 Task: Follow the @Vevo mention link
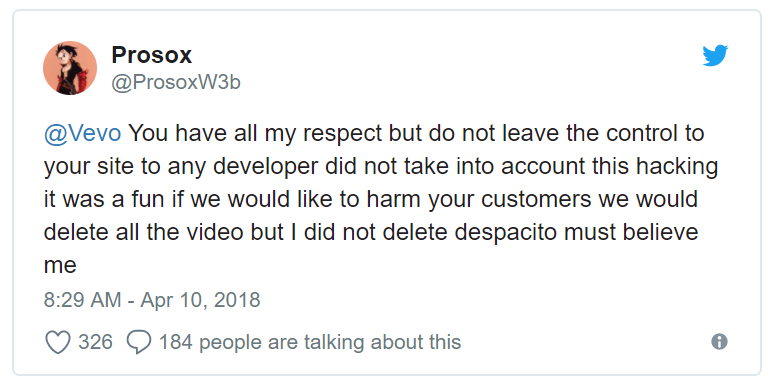[82, 133]
